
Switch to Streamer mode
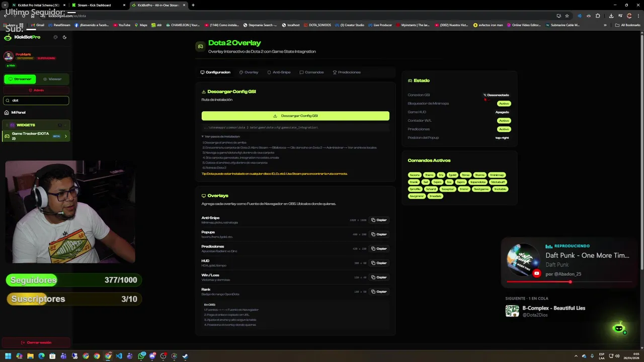20,79
